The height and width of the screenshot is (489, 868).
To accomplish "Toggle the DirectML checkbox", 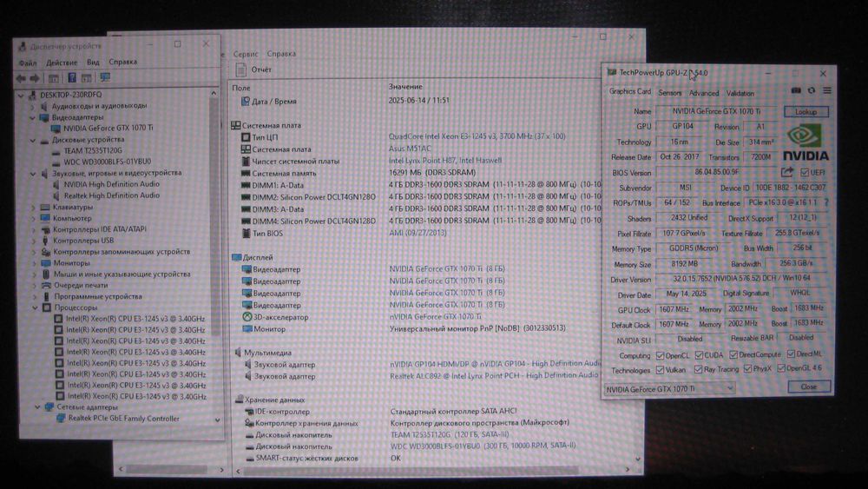I will [x=791, y=354].
